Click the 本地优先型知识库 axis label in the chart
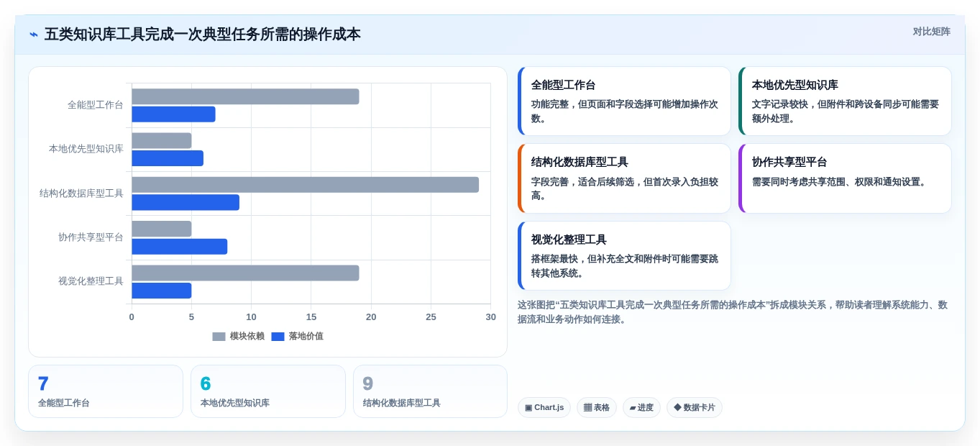 tap(86, 149)
